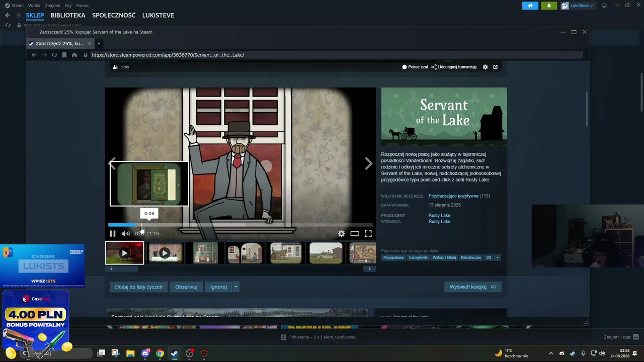Seek the trailer progress bar
Screen dimensions: 644x362
coord(240,225)
